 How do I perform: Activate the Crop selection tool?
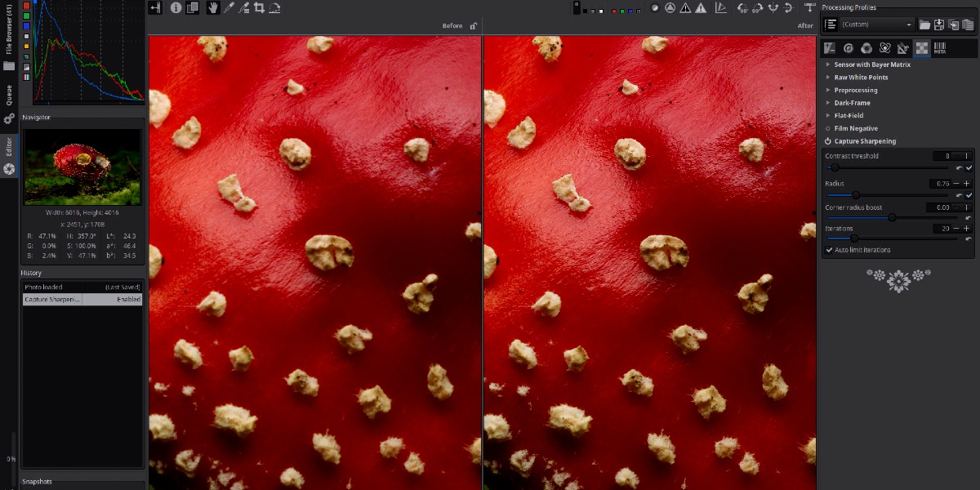coord(259,8)
